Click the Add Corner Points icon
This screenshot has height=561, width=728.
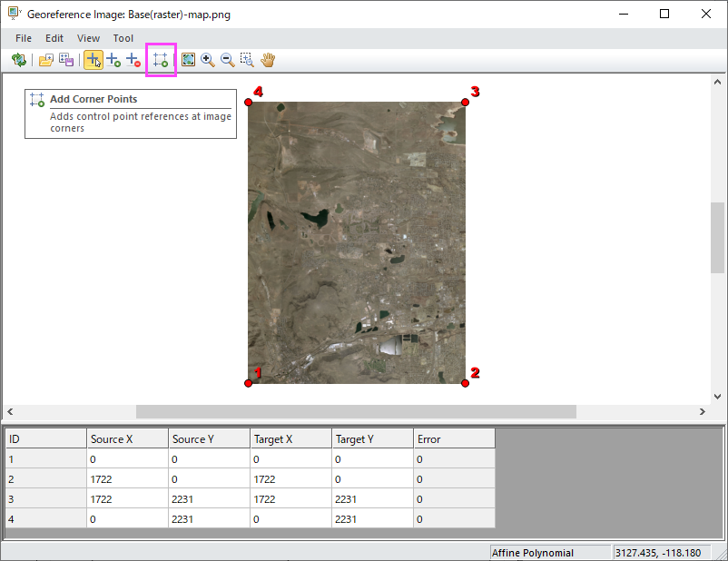pyautogui.click(x=161, y=60)
